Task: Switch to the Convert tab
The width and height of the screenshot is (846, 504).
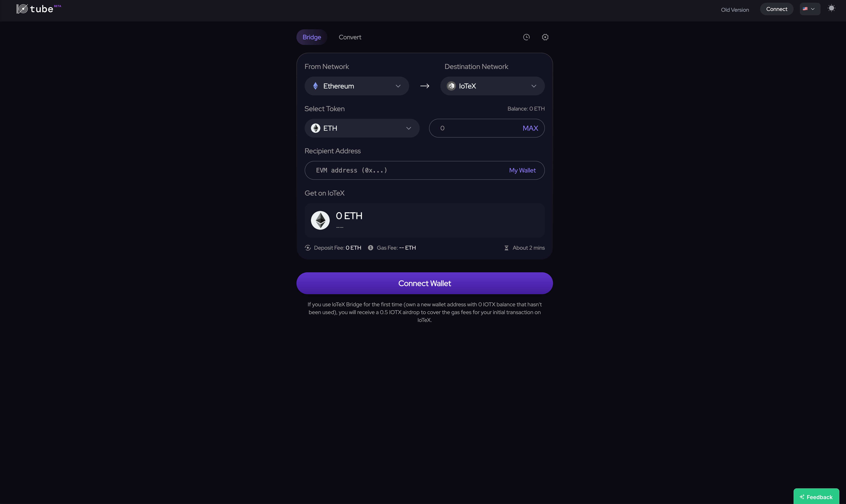Action: pos(350,37)
